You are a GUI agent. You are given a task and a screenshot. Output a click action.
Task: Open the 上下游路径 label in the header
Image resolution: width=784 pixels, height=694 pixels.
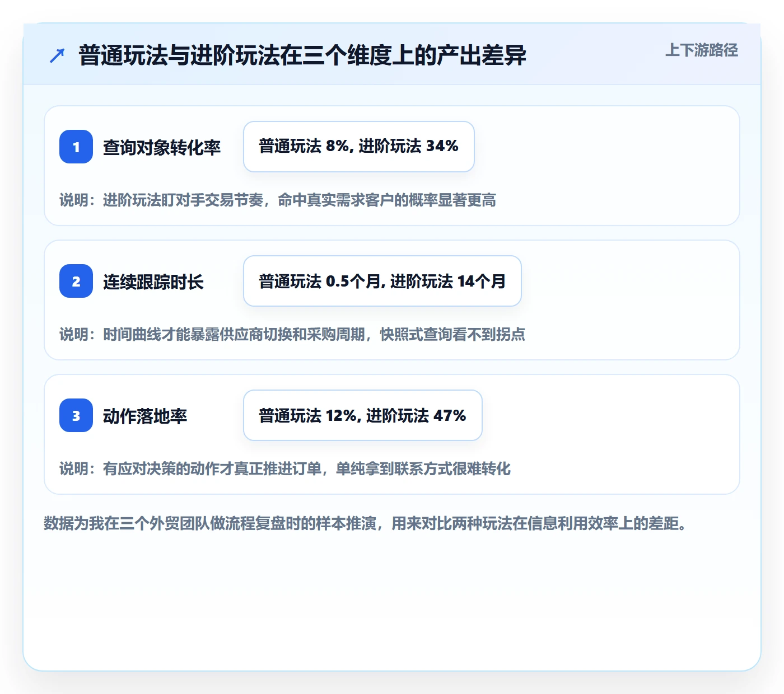point(702,50)
